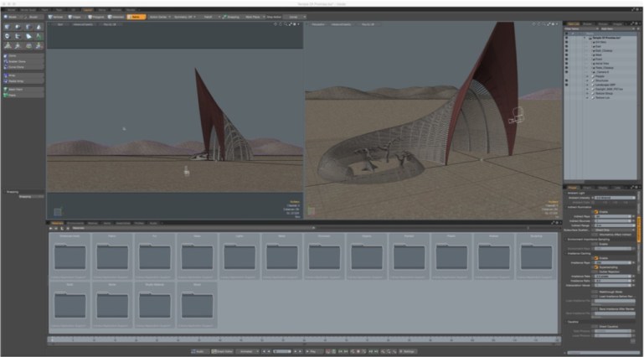
Task: Click first icon in tool grid third row
Action: [x=8, y=45]
